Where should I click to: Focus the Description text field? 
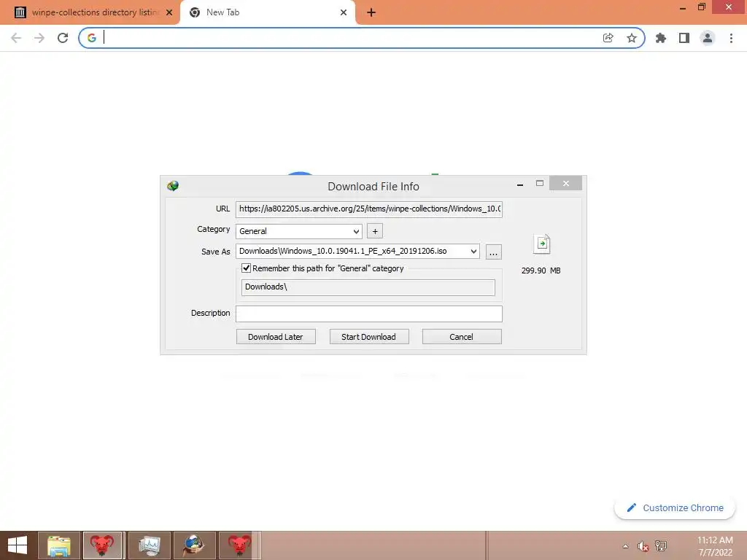[x=368, y=314]
